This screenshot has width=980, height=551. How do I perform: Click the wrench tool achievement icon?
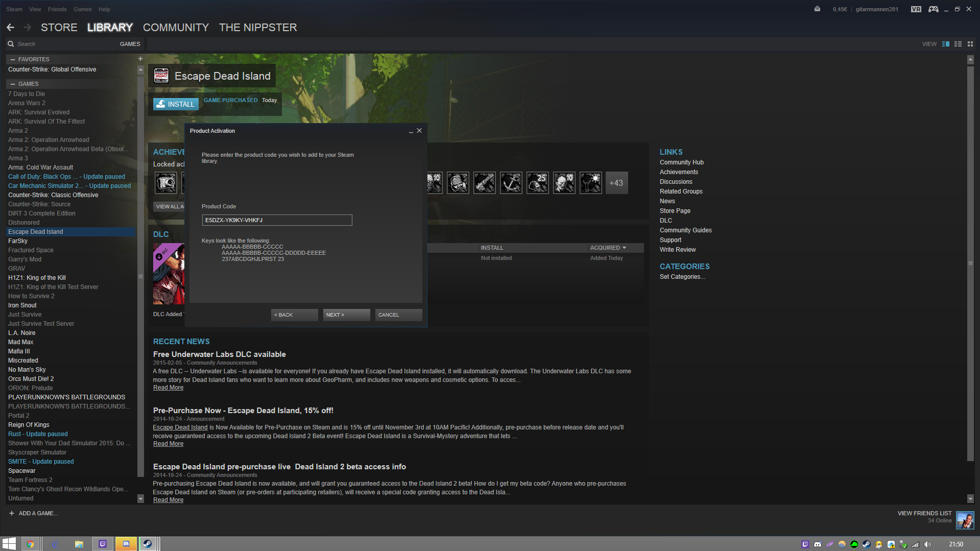click(485, 183)
